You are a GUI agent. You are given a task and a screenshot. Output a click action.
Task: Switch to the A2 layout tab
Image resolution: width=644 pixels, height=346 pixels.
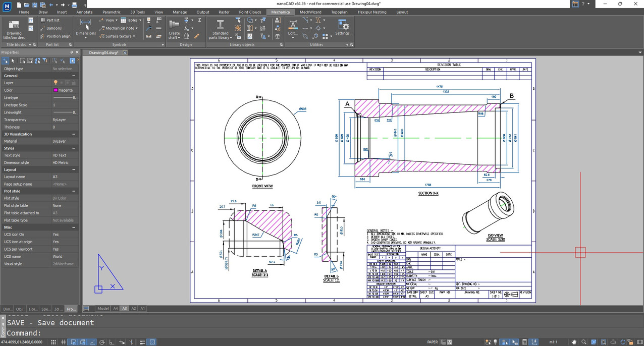tap(134, 308)
